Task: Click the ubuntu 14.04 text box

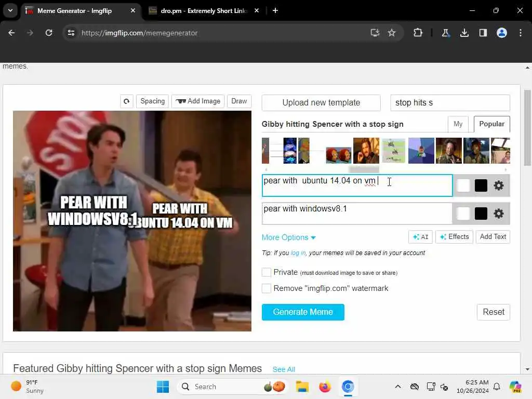Action: pos(357,185)
